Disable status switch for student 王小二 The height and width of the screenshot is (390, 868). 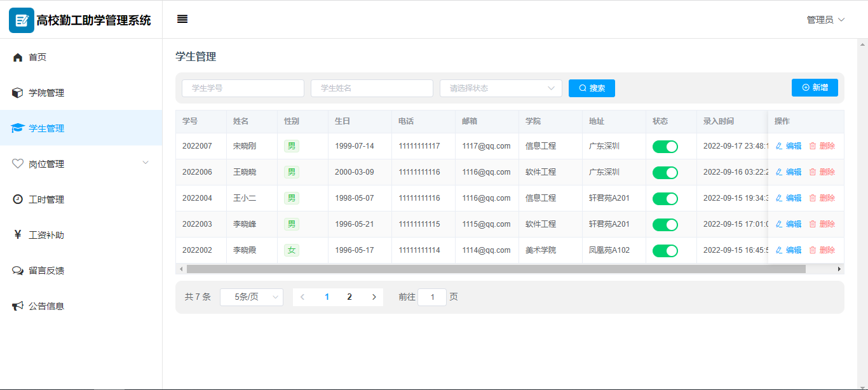(x=665, y=199)
